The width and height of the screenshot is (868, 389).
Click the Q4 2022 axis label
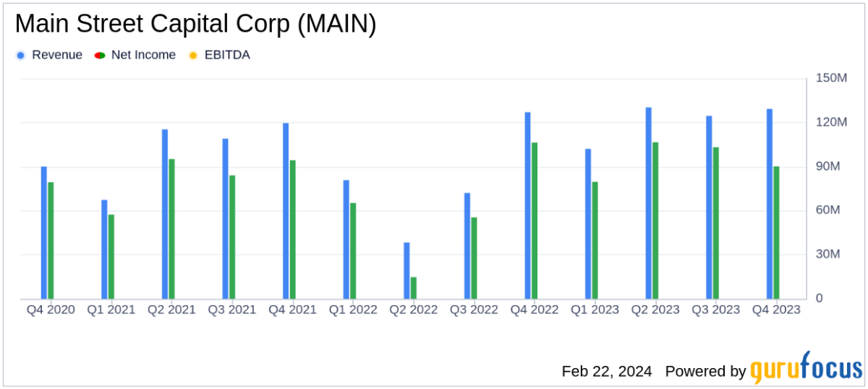534,309
